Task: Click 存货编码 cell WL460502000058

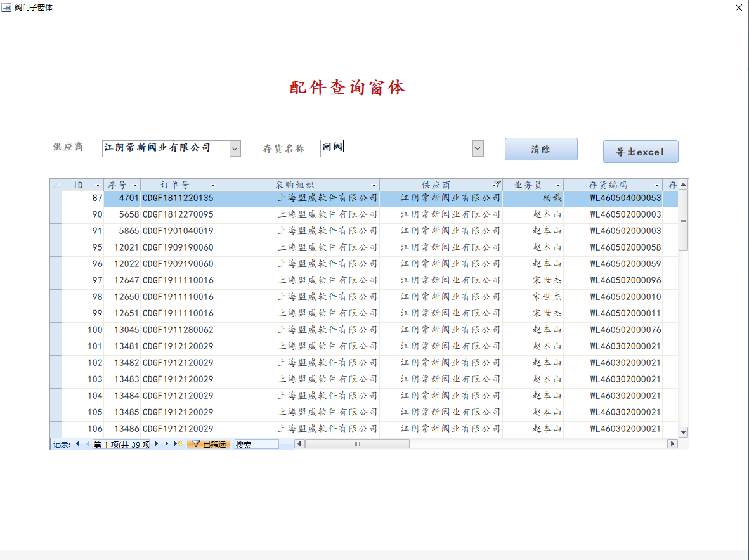Action: click(x=613, y=247)
